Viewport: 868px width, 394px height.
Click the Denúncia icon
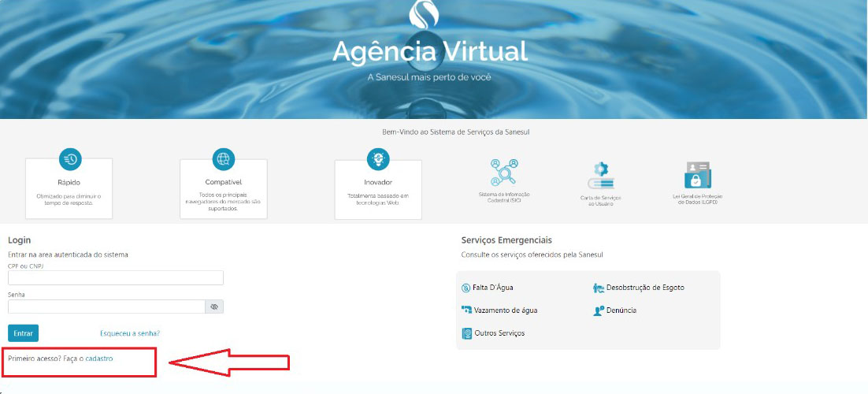point(598,311)
